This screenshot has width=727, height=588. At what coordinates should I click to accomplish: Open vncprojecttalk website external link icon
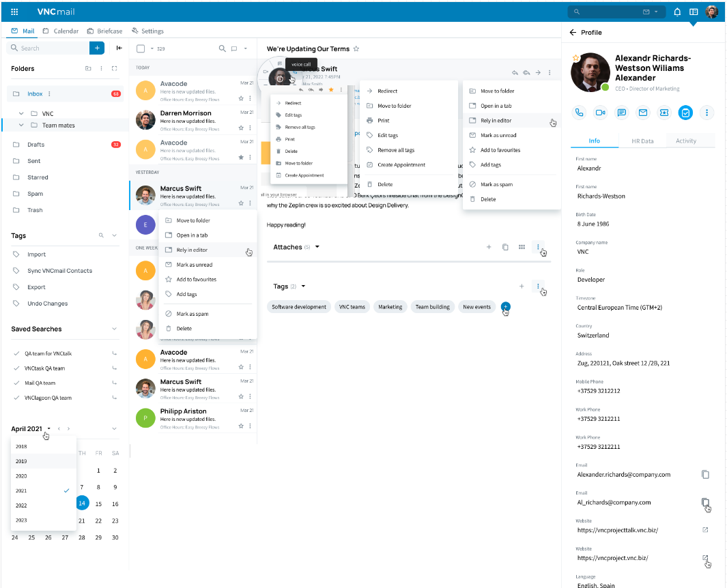tap(705, 530)
